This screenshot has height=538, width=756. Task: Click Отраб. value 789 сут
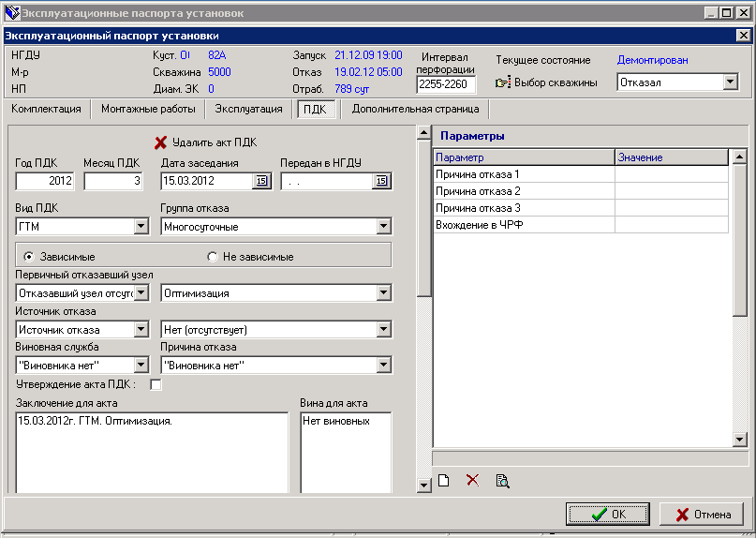click(351, 89)
